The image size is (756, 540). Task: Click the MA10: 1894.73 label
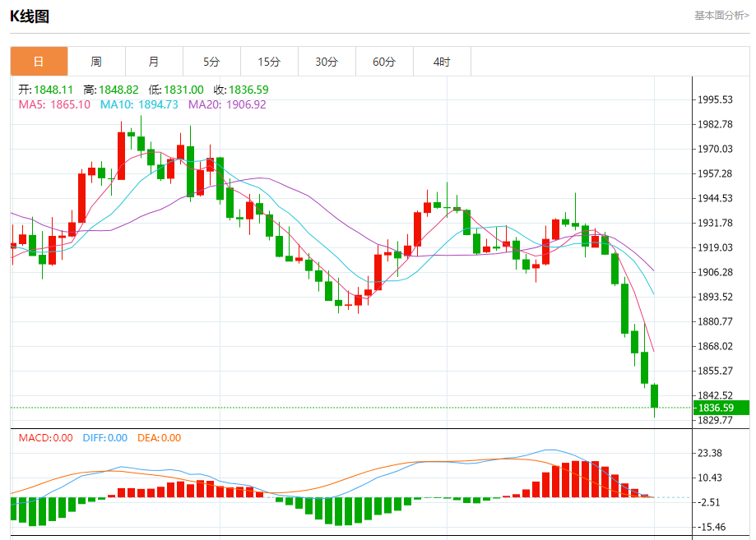click(x=139, y=104)
